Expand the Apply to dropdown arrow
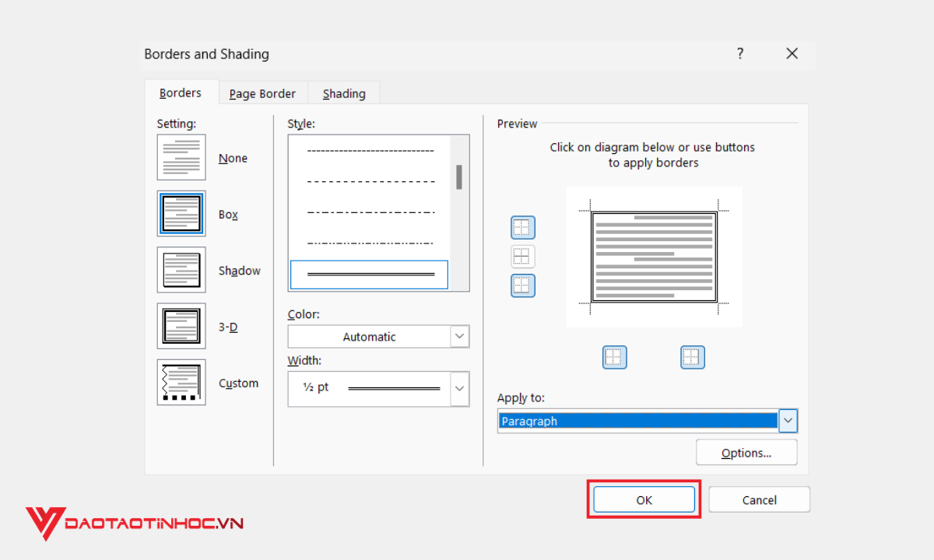The height and width of the screenshot is (560, 934). point(788,421)
